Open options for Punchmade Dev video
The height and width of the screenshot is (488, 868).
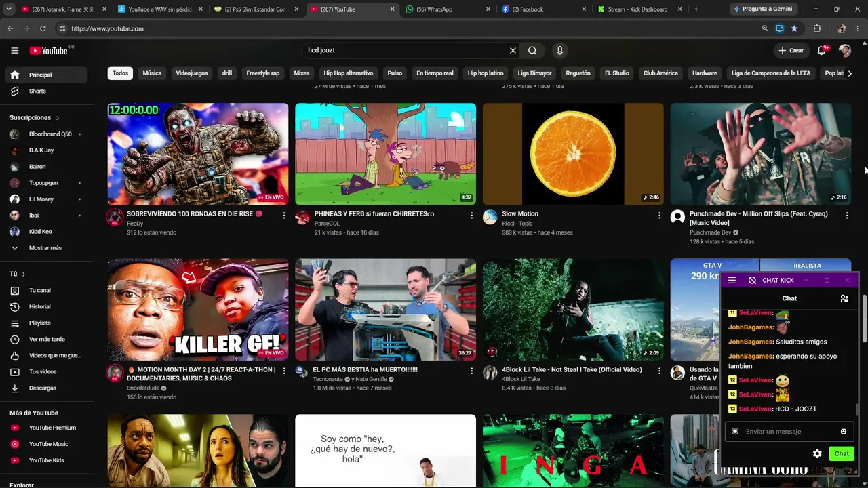click(x=846, y=216)
